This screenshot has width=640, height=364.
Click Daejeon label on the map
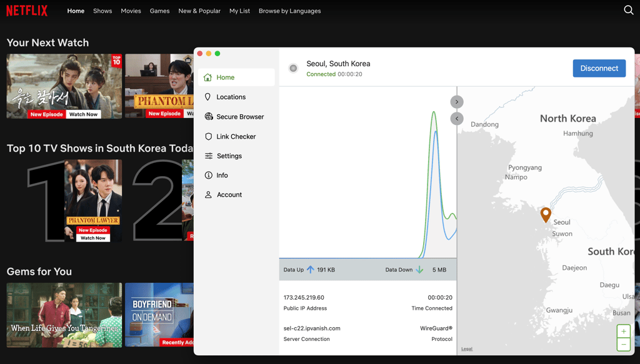pyautogui.click(x=574, y=268)
